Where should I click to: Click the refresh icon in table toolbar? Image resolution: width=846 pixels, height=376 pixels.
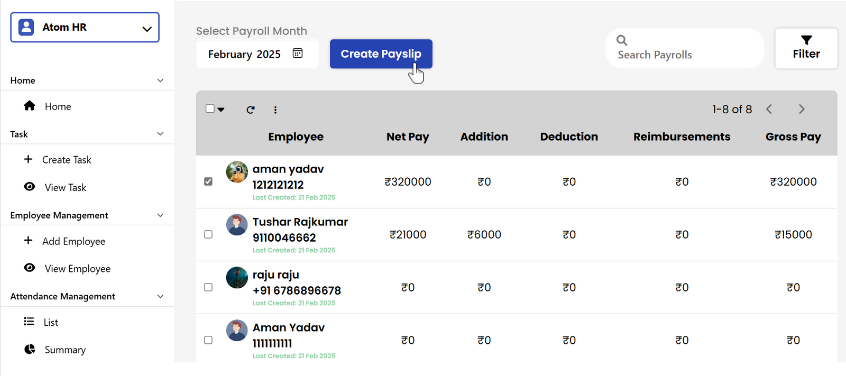tap(250, 110)
